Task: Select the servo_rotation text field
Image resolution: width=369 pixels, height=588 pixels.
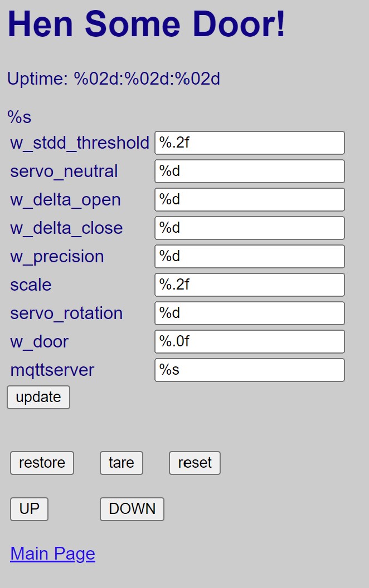Action: (x=249, y=313)
